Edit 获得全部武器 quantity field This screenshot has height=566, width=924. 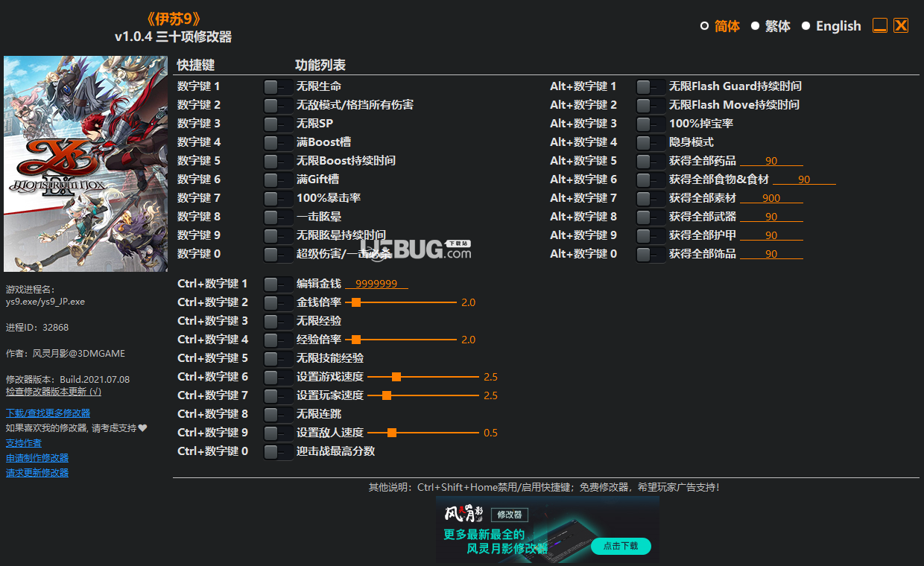click(771, 217)
